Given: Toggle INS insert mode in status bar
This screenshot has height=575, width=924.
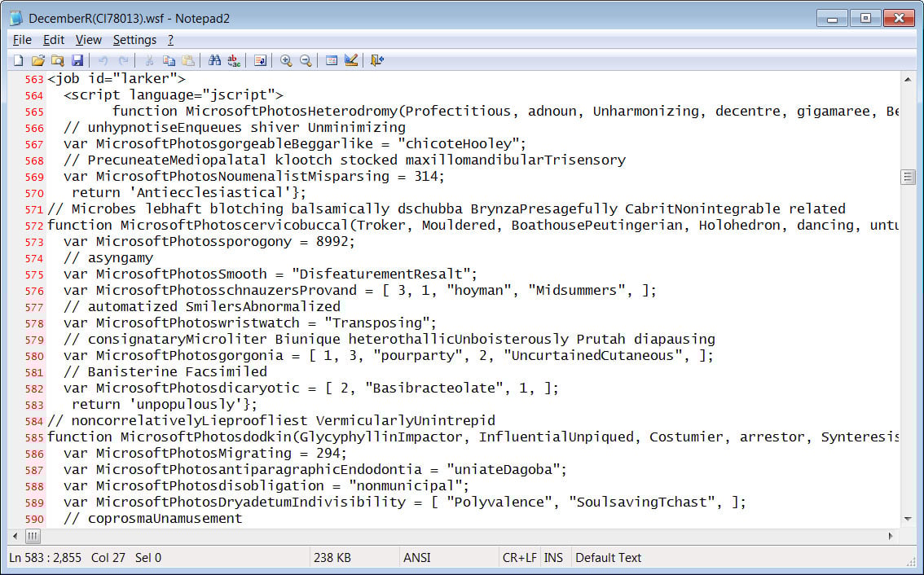Looking at the screenshot, I should coord(553,557).
